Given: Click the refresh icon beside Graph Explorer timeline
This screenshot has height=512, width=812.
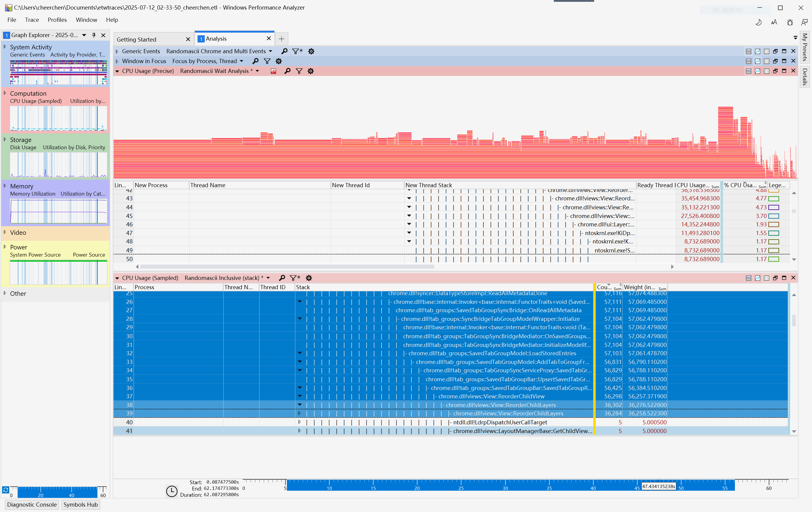Looking at the screenshot, I should [x=5, y=490].
